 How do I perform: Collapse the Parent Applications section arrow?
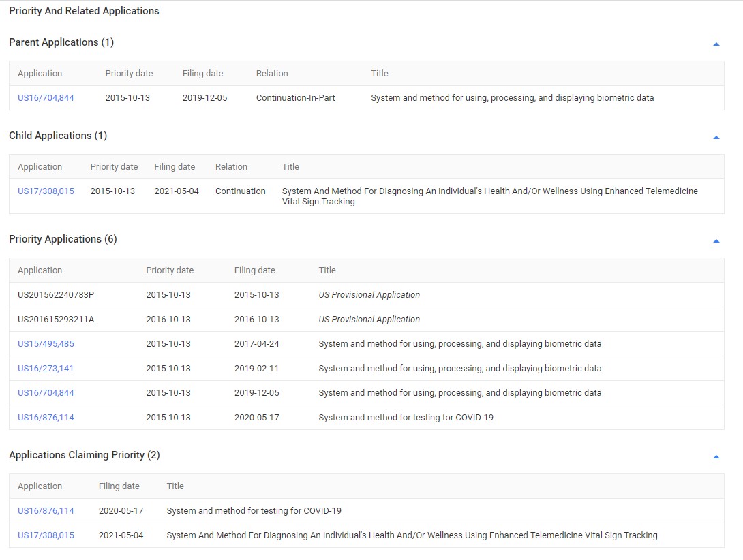(716, 44)
